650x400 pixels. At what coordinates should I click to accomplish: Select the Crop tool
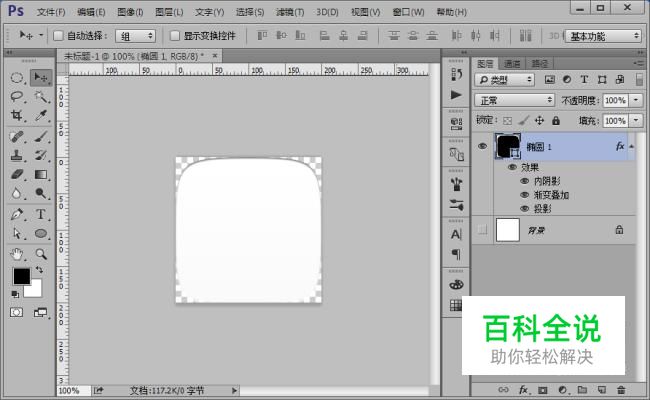[x=17, y=115]
